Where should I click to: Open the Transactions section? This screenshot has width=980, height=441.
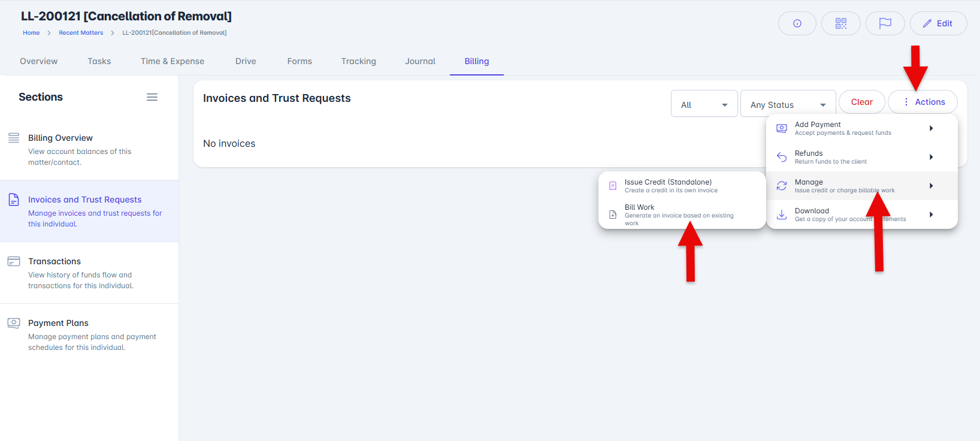[x=89, y=273]
